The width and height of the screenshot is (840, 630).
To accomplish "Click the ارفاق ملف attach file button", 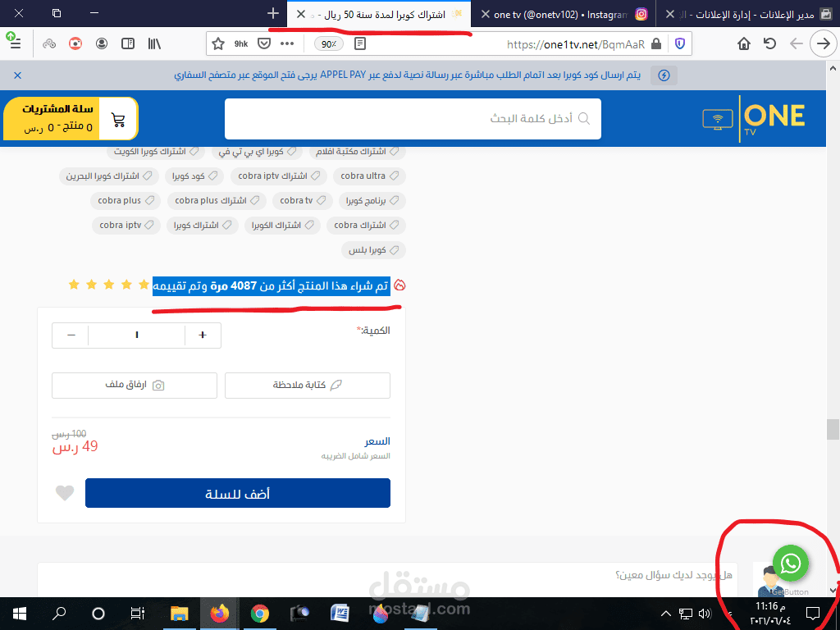I will (x=135, y=386).
